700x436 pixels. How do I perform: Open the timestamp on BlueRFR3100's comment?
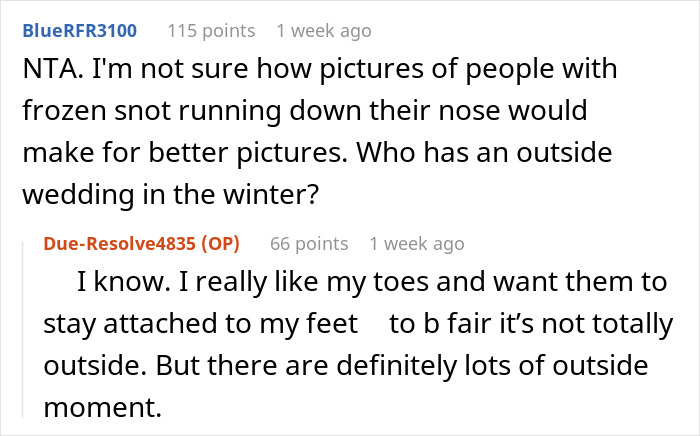coord(323,31)
